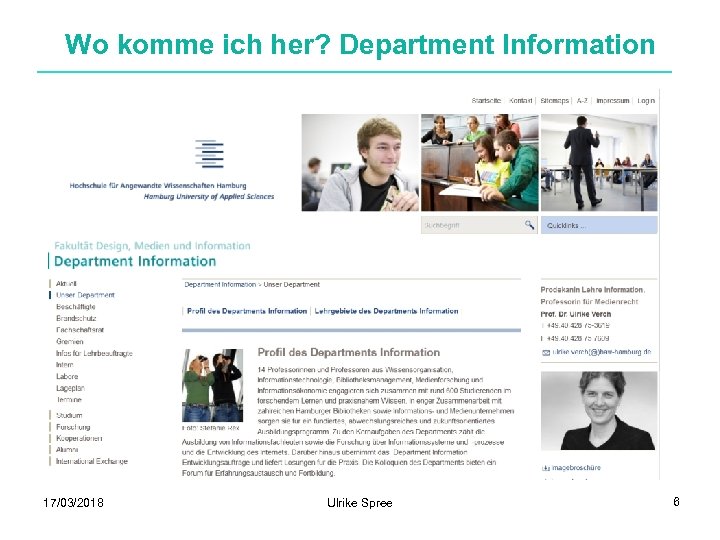Open the Imagebroschüre link

point(576,468)
